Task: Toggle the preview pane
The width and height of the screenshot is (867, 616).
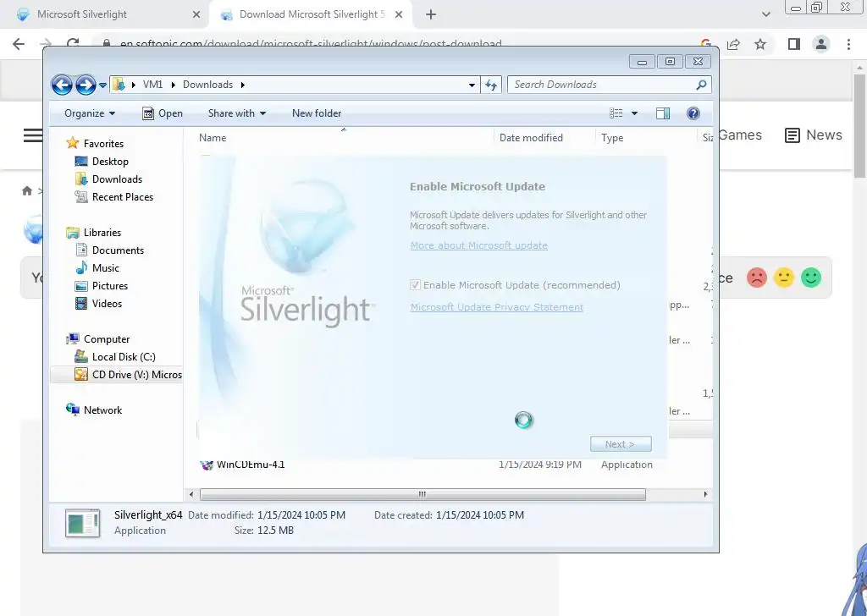Action: coord(663,113)
